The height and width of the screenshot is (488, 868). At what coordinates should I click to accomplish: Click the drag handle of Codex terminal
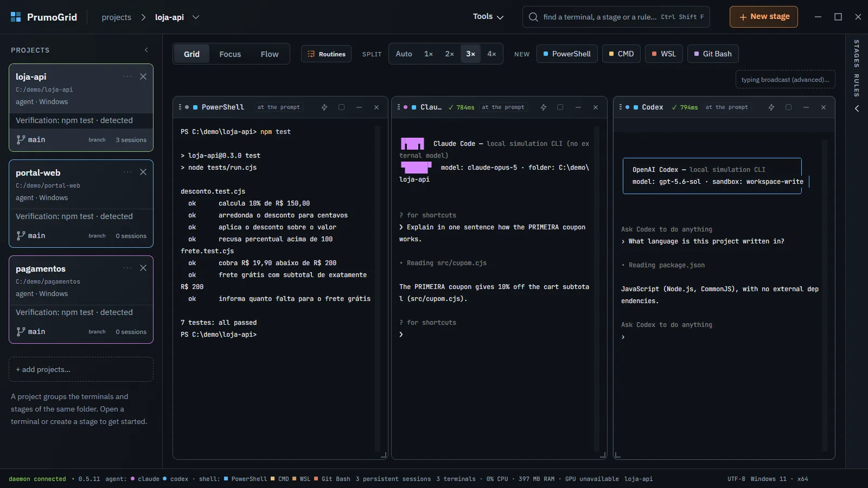click(x=621, y=107)
